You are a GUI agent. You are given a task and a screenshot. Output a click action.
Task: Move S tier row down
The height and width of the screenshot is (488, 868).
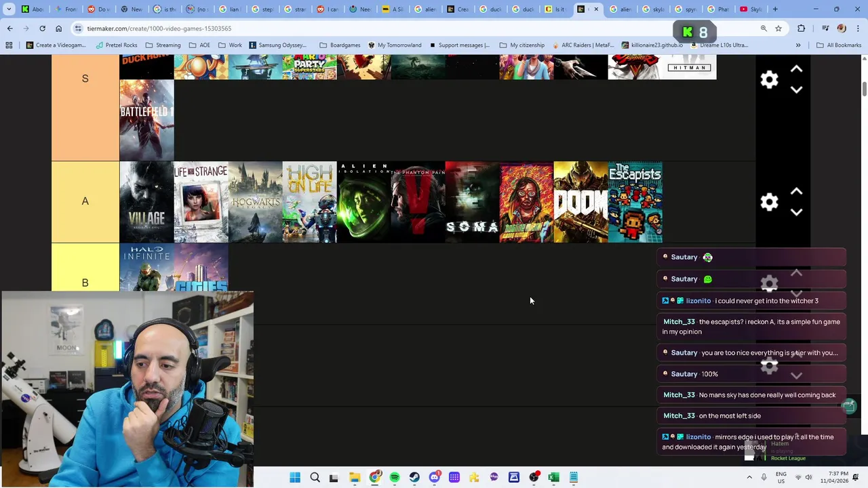click(797, 89)
